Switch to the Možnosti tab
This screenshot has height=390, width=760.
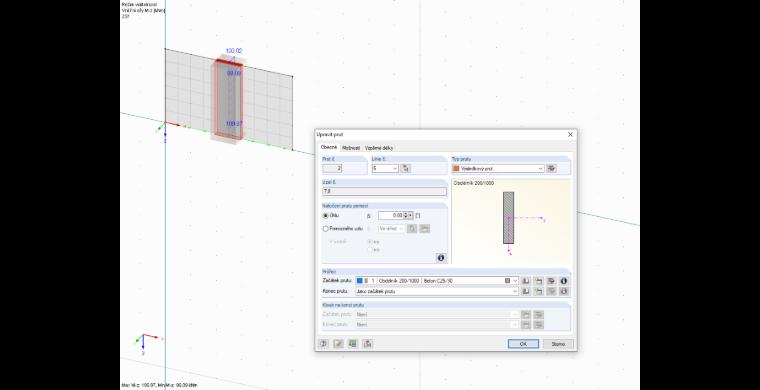[x=351, y=148]
